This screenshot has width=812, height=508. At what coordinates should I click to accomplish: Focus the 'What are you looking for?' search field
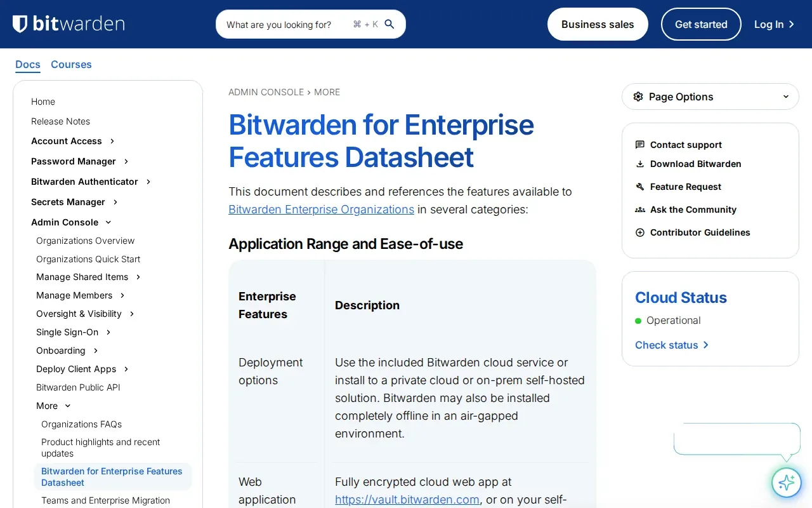click(311, 24)
